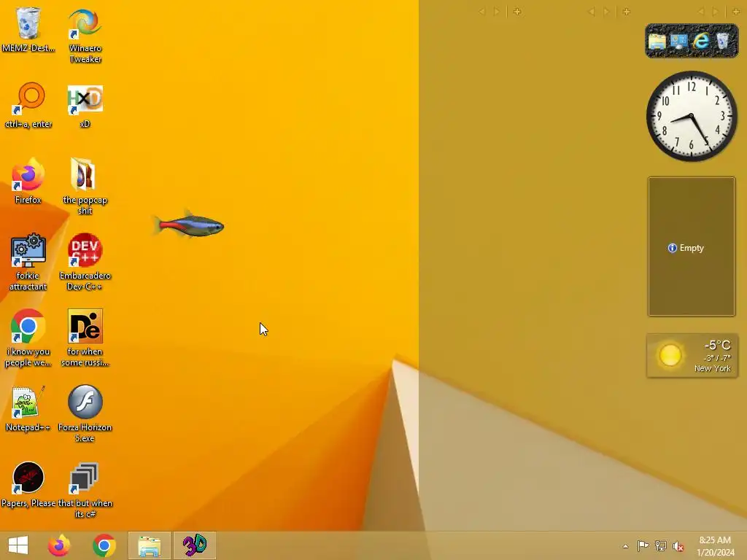This screenshot has width=747, height=560.
Task: Click the leftmost sidebar group's previous-page arrow
Action: click(482, 12)
